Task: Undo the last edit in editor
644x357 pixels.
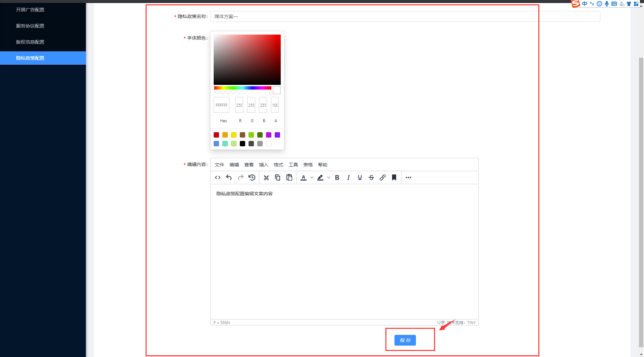Action: click(229, 177)
